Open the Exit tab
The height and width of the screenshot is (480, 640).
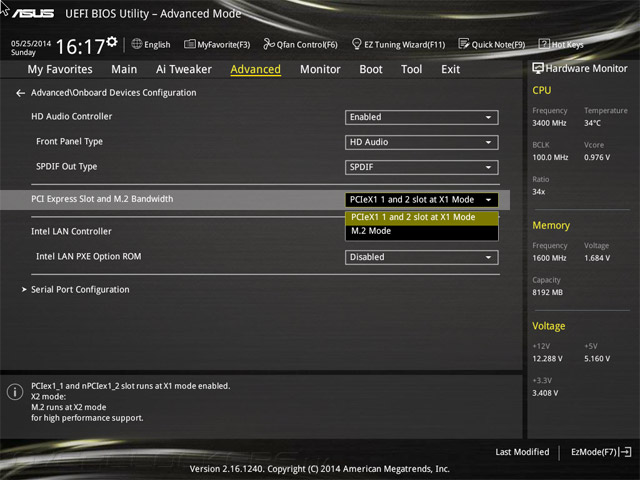click(450, 69)
